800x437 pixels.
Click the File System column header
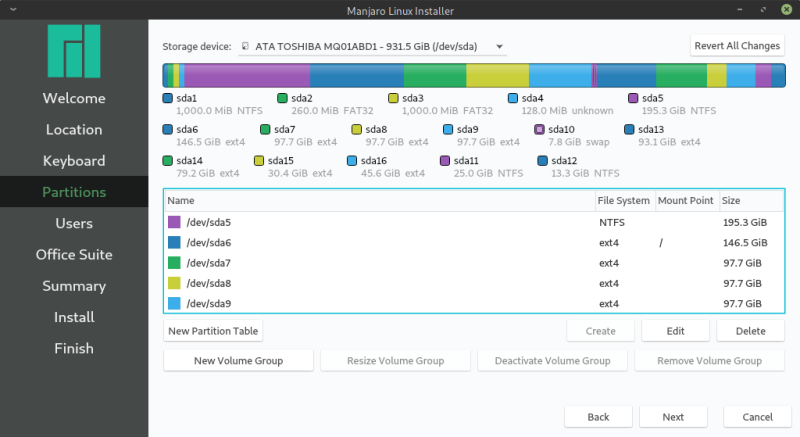(x=626, y=200)
